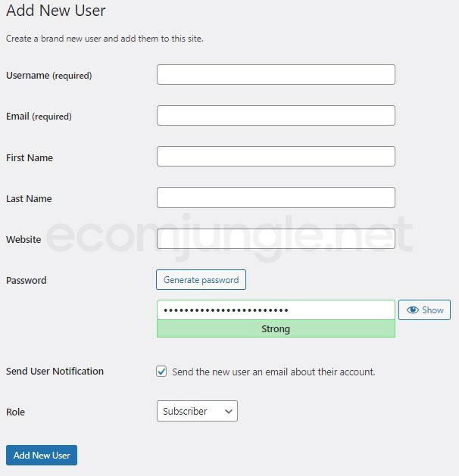This screenshot has width=459, height=476.
Task: Submit the form with Add New User button
Action: [x=42, y=456]
